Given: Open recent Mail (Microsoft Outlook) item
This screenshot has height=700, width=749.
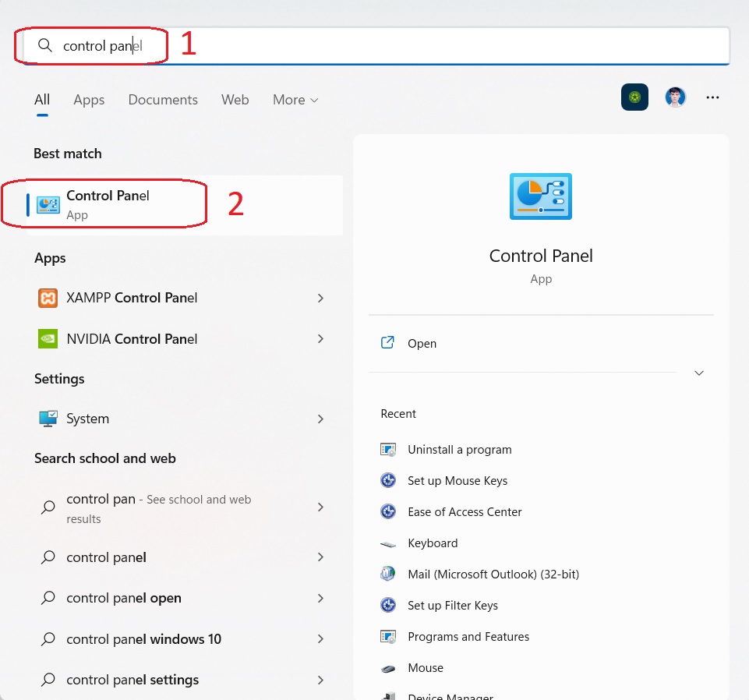Looking at the screenshot, I should click(x=493, y=574).
